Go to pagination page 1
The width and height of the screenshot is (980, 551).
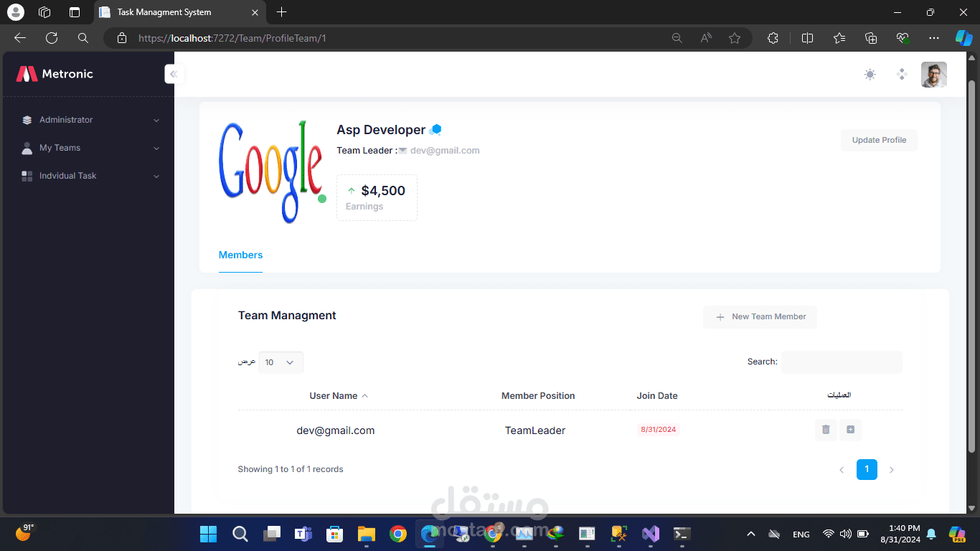click(x=867, y=470)
